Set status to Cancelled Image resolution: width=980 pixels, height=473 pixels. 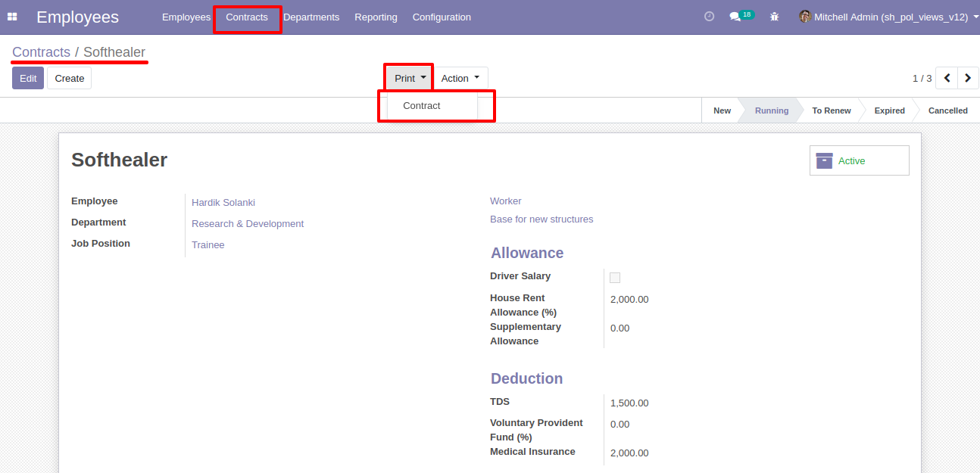[x=947, y=110]
